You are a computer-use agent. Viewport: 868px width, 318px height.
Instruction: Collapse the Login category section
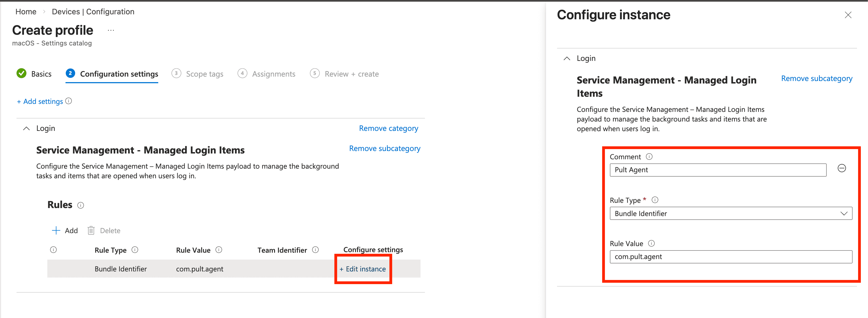(x=26, y=128)
